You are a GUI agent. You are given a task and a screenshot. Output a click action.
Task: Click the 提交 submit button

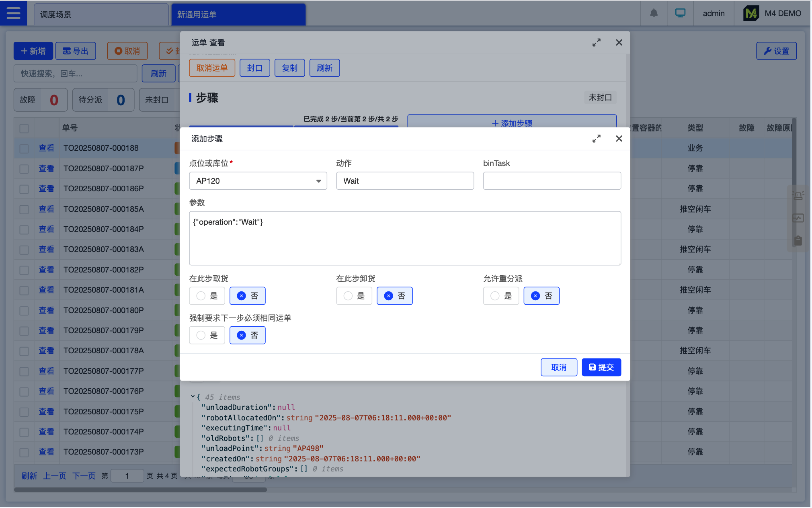(x=601, y=367)
